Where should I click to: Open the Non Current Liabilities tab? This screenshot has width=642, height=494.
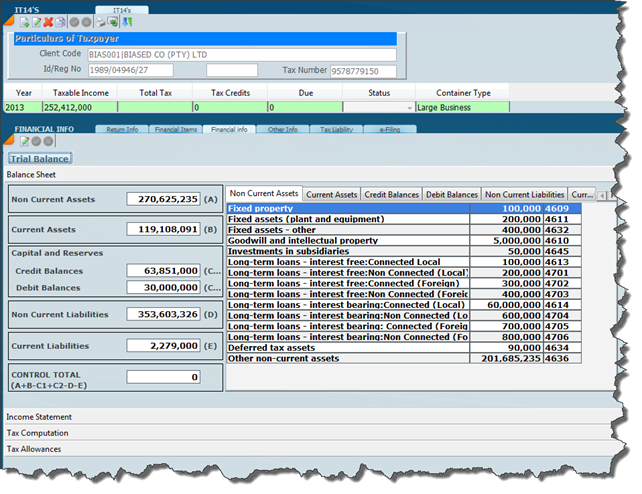[524, 194]
